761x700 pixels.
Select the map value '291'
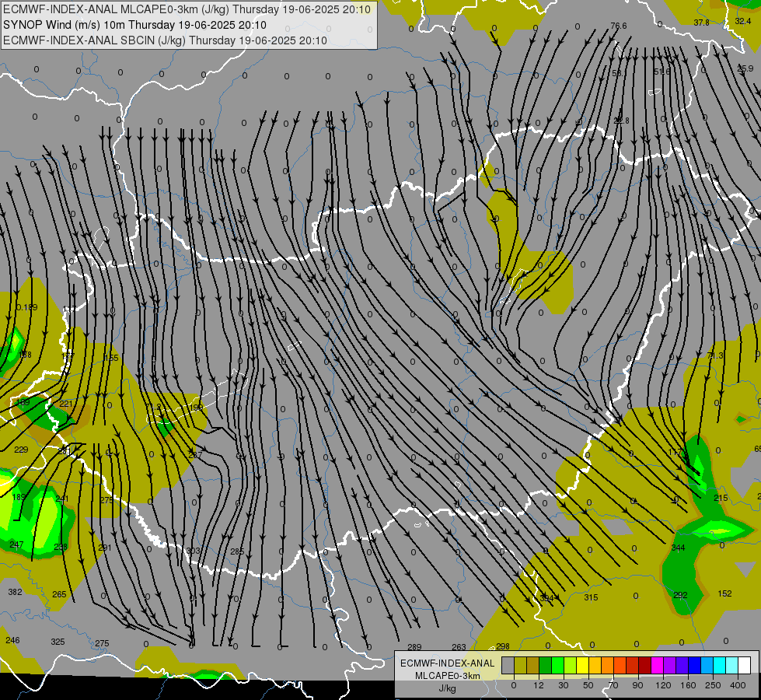105,548
